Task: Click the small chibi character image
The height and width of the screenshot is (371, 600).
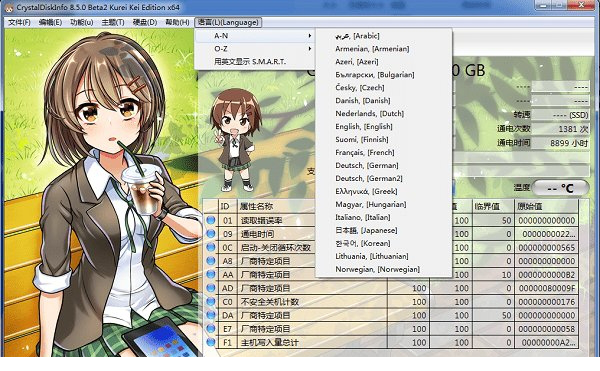Action: point(235,140)
